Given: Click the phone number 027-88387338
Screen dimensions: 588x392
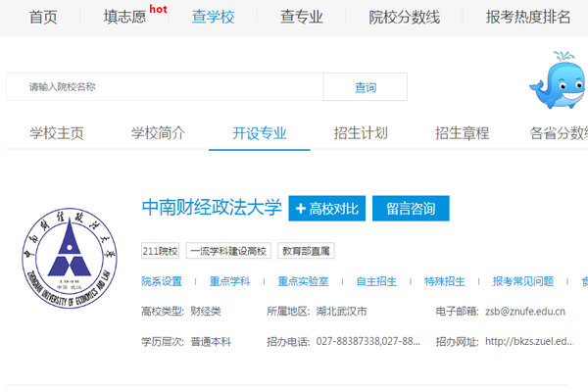Looking at the screenshot, I should click(x=348, y=342).
